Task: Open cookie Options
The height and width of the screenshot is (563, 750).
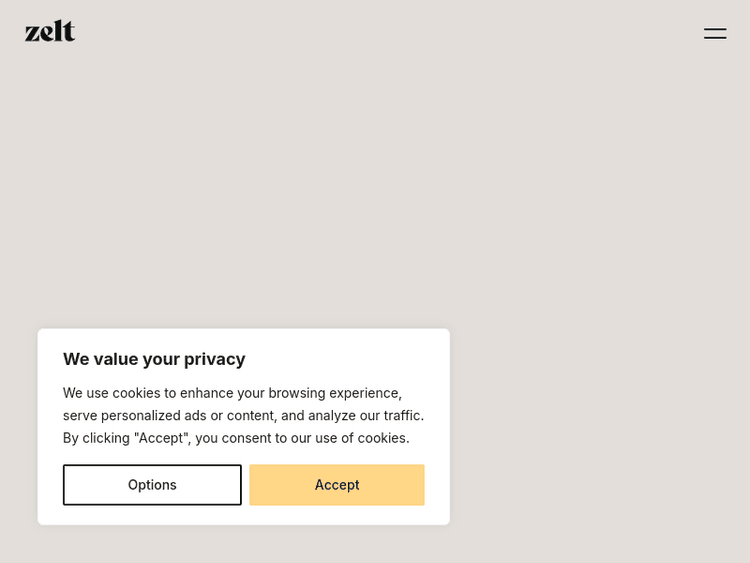Action: (x=152, y=485)
